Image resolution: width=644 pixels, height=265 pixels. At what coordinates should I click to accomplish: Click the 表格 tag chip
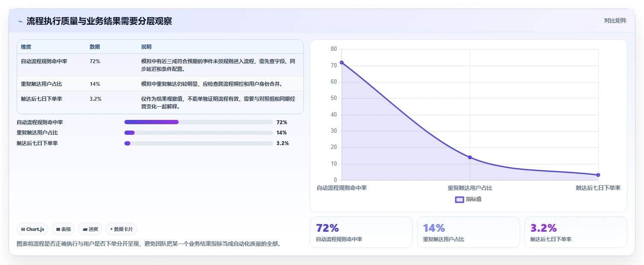(x=63, y=229)
